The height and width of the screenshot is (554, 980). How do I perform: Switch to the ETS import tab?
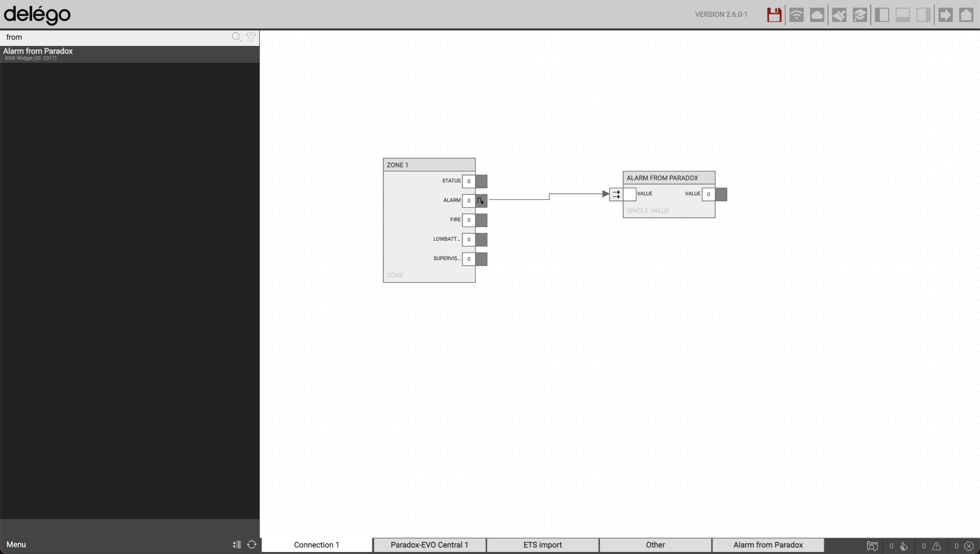(x=543, y=545)
